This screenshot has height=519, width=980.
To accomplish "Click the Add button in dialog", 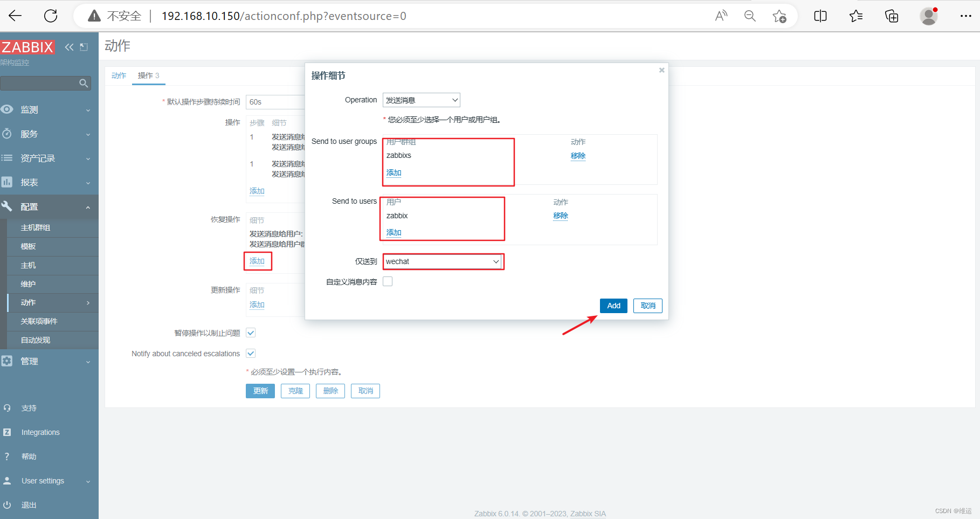I will (613, 306).
